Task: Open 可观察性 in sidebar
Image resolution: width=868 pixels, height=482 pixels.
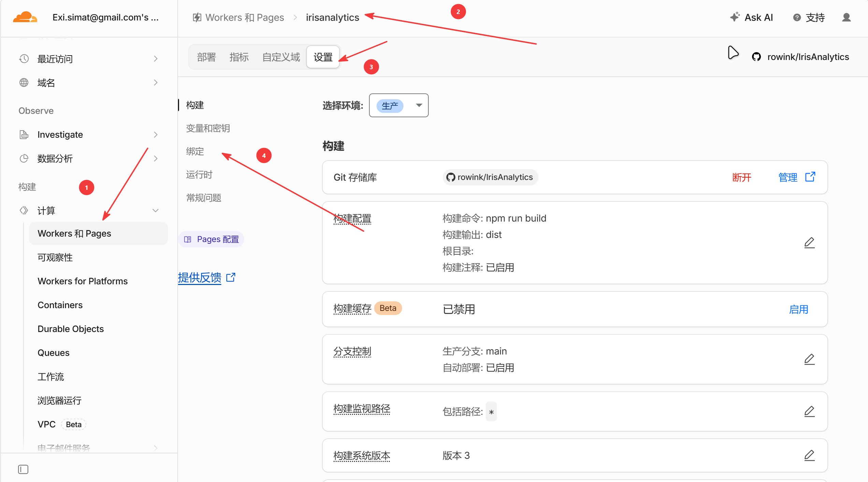Action: (x=55, y=257)
